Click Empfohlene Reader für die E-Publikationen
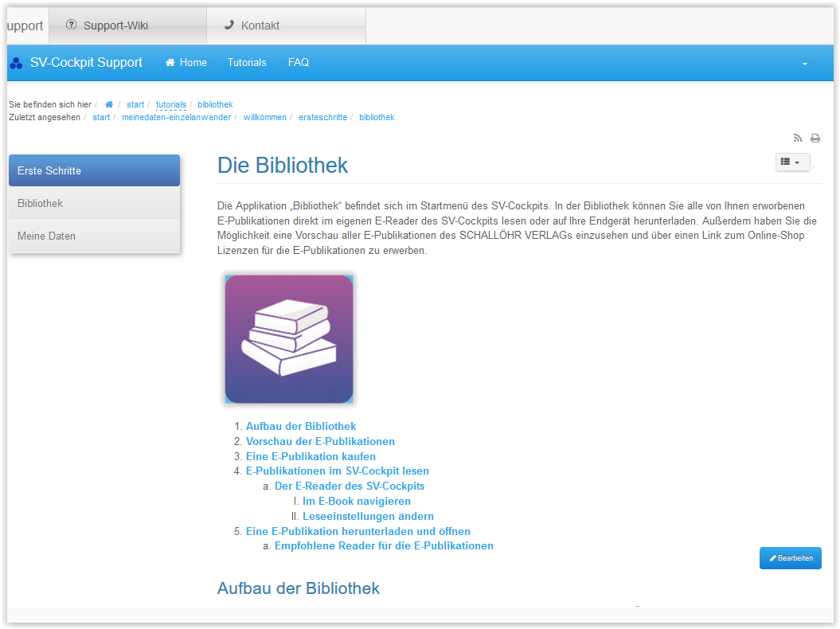 pyautogui.click(x=384, y=545)
